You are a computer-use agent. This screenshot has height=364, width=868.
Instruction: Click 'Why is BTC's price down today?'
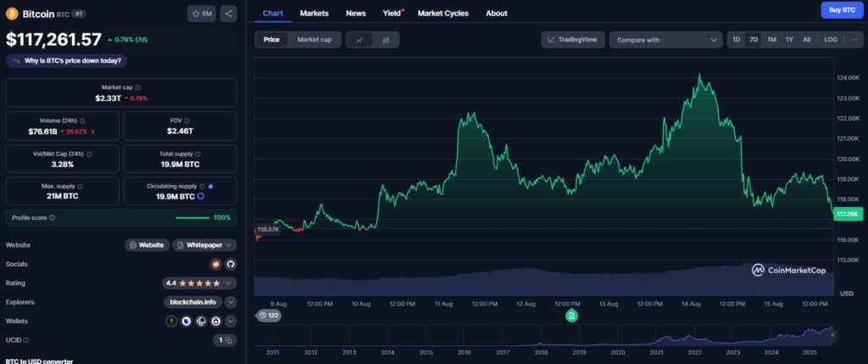click(66, 60)
